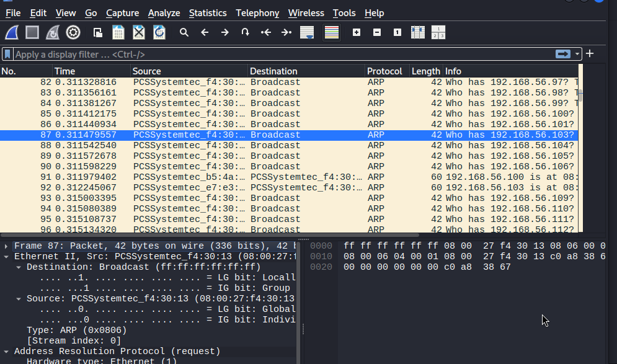The height and width of the screenshot is (364, 617).
Task: Open the Help menu
Action: click(x=374, y=13)
